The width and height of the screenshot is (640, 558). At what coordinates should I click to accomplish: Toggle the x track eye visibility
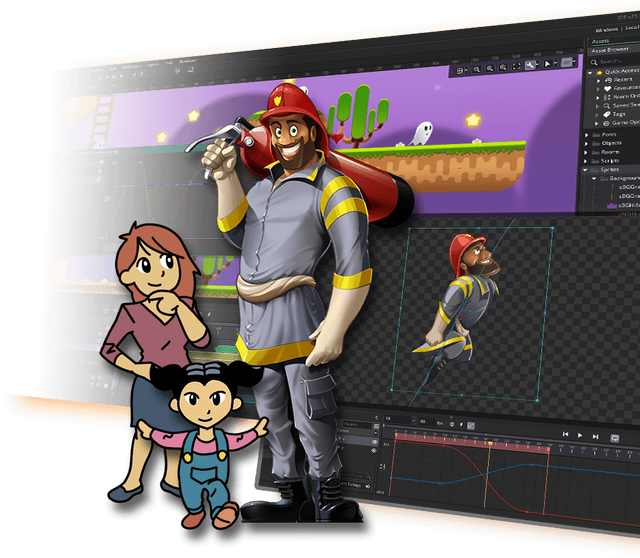374,442
